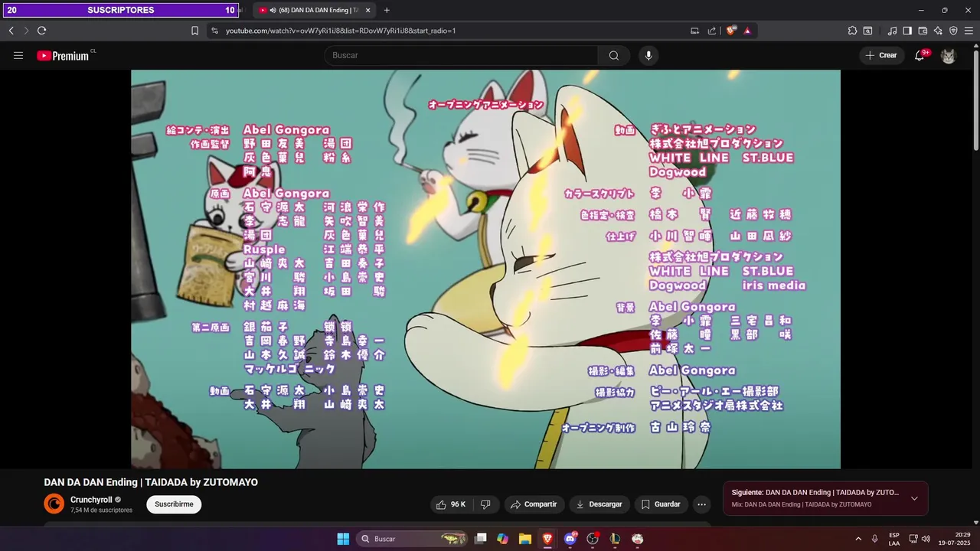This screenshot has width=980, height=551.
Task: Open YouTube notifications bell
Action: tap(920, 55)
